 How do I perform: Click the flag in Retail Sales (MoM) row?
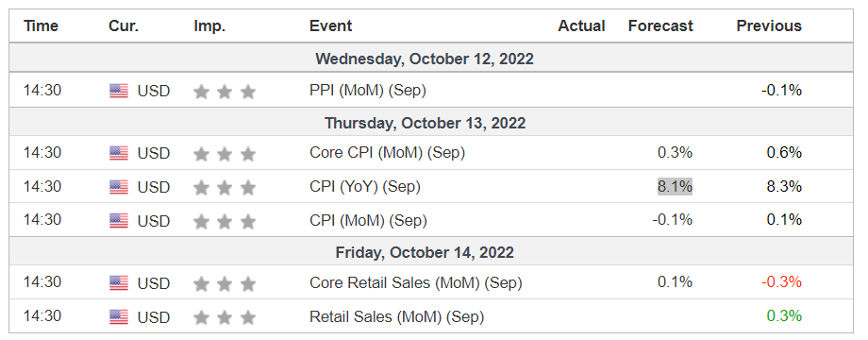(x=119, y=317)
